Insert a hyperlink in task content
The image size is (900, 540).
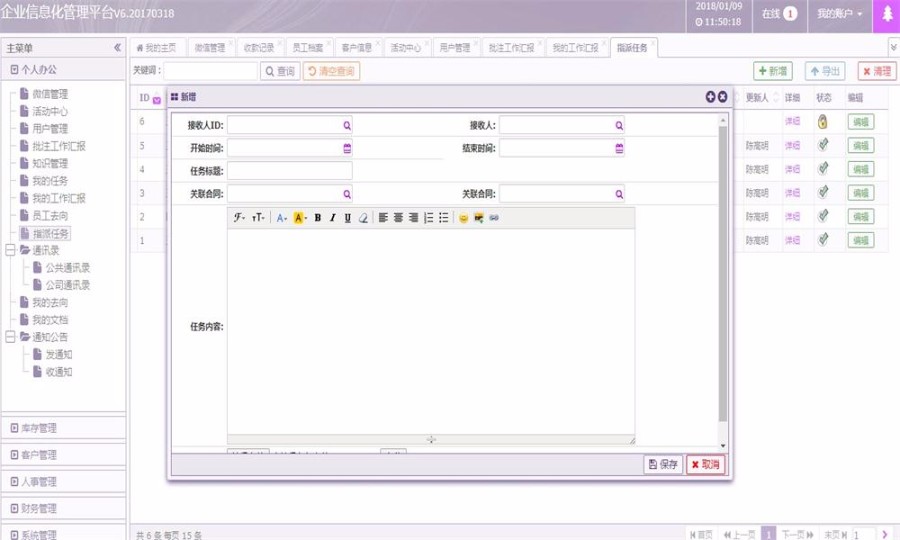(494, 217)
